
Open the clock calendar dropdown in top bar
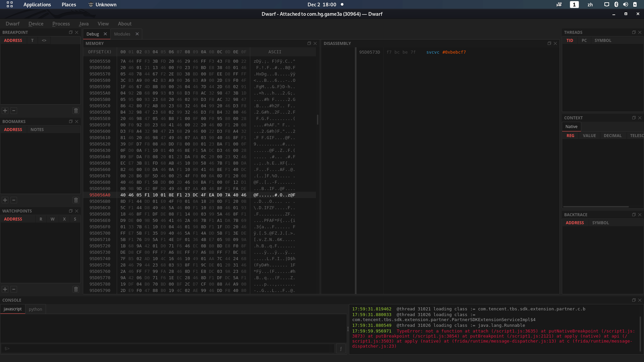click(x=322, y=4)
